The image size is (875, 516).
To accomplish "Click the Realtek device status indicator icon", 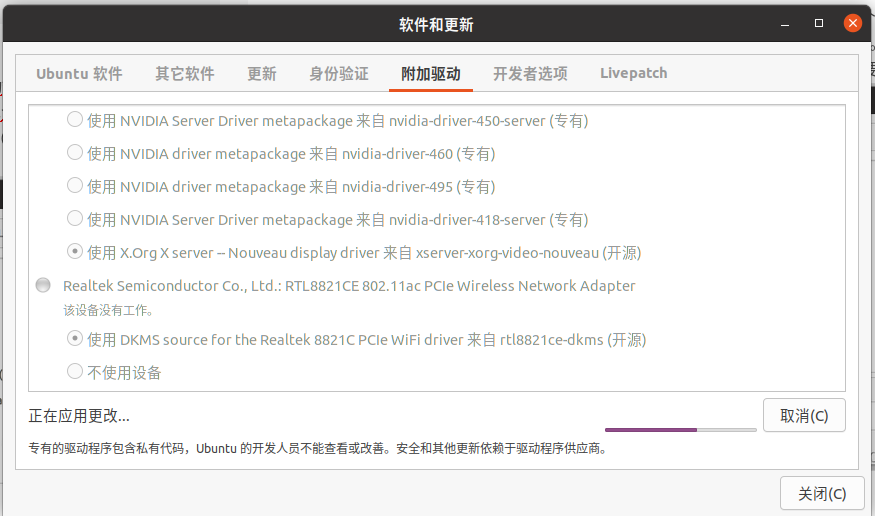I will (43, 285).
